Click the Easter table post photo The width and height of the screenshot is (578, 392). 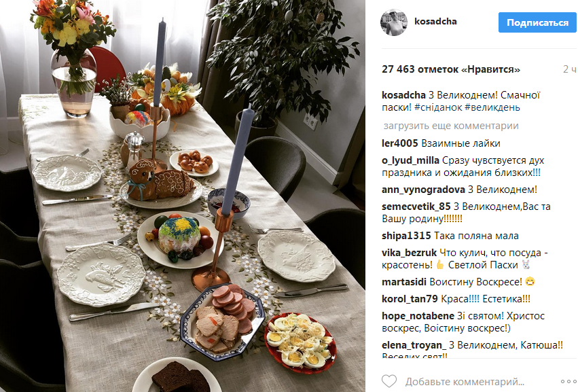click(183, 196)
